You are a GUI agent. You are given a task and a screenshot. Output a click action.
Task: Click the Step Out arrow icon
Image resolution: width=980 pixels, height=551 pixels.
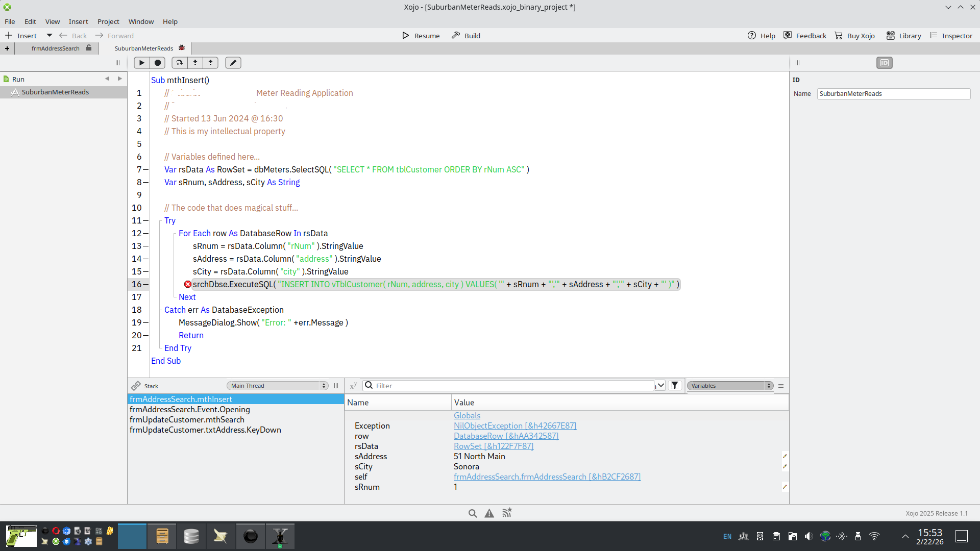click(x=210, y=63)
